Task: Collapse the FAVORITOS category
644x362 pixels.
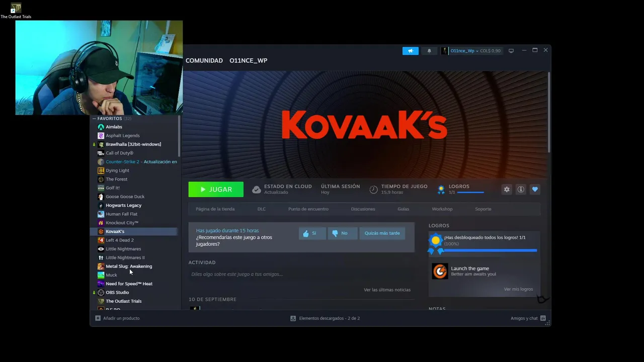Action: point(94,119)
